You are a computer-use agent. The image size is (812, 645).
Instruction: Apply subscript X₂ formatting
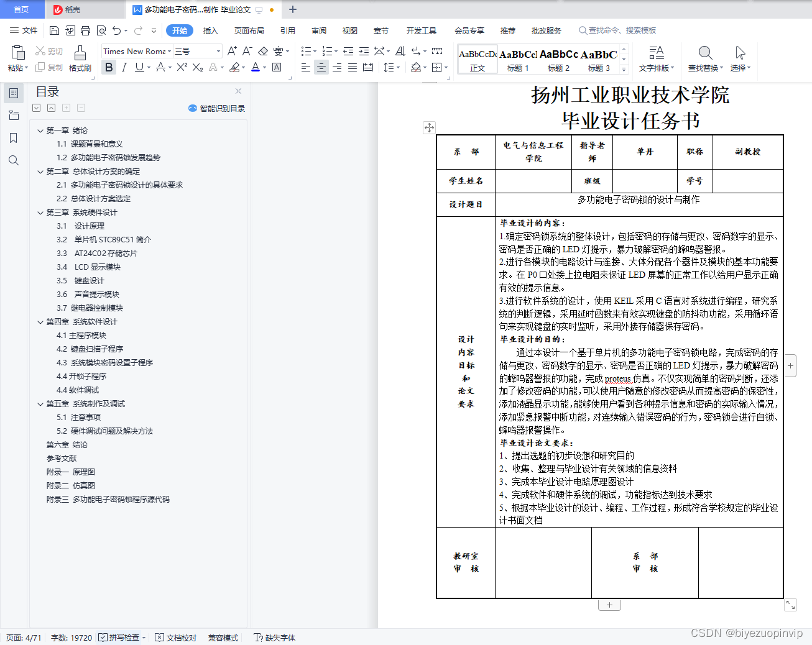click(198, 67)
